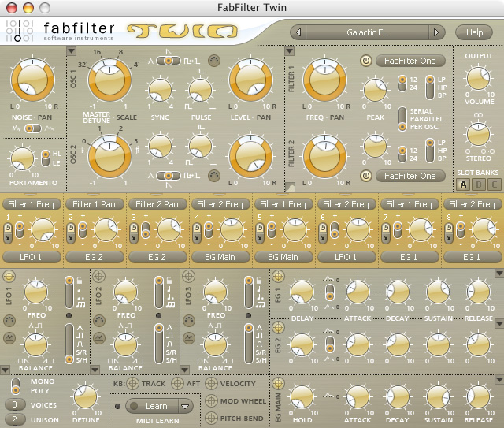Open Filter 1 FabFilter One type dropdown
Screen dimensions: 504x428
[410, 61]
